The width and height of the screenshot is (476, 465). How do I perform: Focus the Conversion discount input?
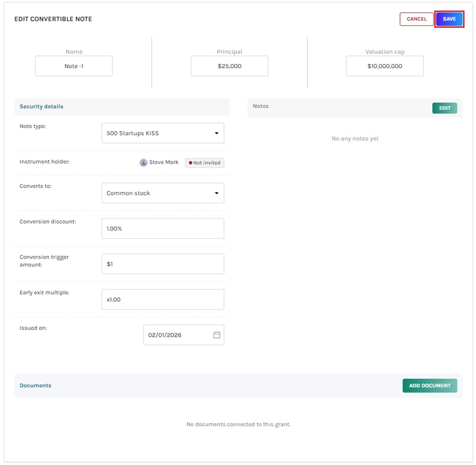(163, 228)
